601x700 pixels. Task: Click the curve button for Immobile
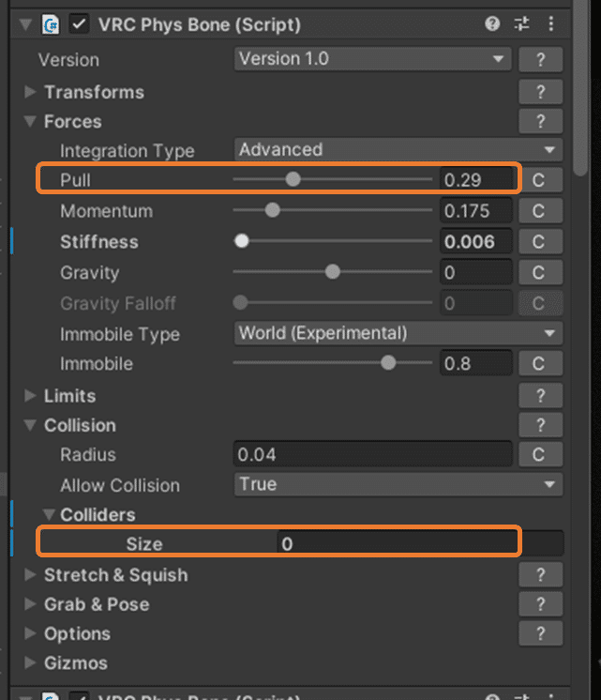click(x=539, y=363)
